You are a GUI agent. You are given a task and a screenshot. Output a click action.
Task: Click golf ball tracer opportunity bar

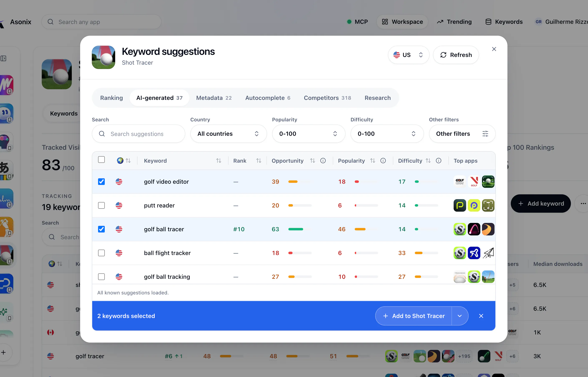click(300, 229)
